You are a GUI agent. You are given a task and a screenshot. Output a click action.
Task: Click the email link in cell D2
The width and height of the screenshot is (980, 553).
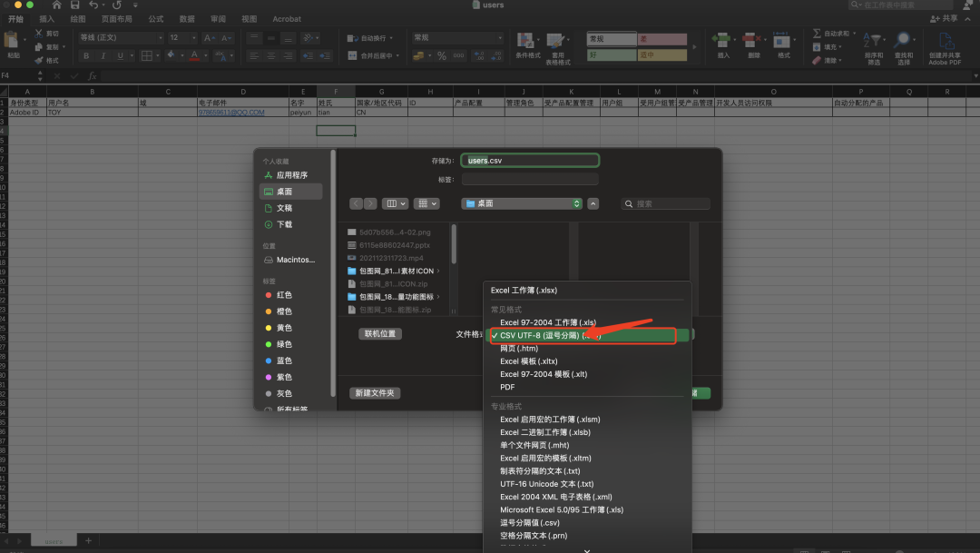(231, 113)
